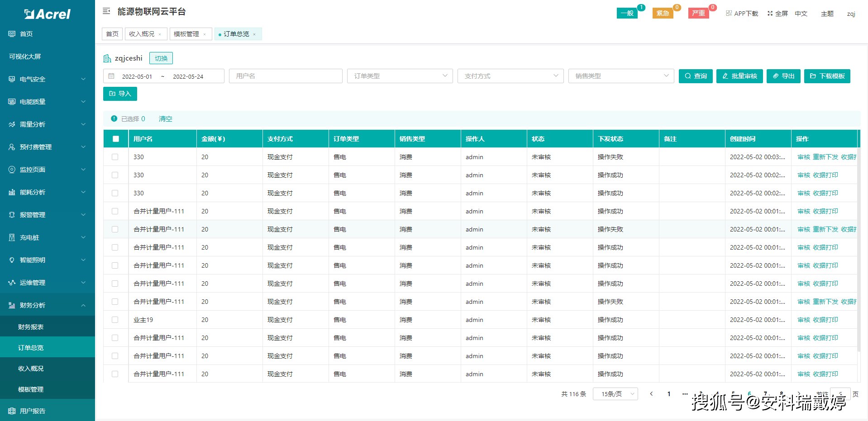Close the 模板管理 tab with its x
Image resolution: width=868 pixels, height=421 pixels.
tap(205, 34)
